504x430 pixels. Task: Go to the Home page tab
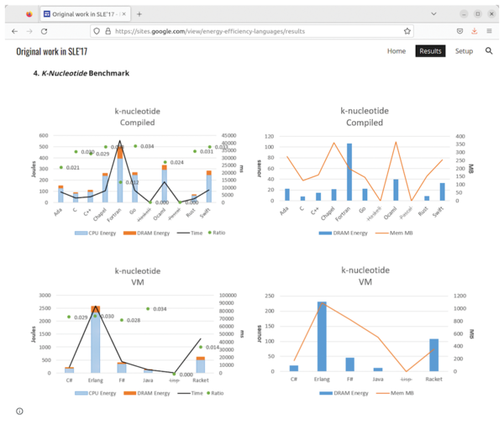coord(396,51)
